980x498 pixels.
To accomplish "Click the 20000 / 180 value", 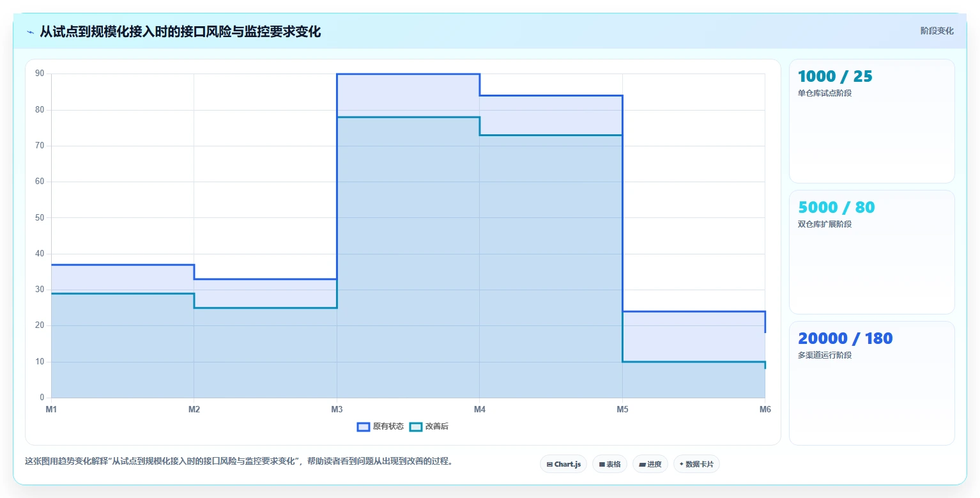I will click(x=845, y=338).
